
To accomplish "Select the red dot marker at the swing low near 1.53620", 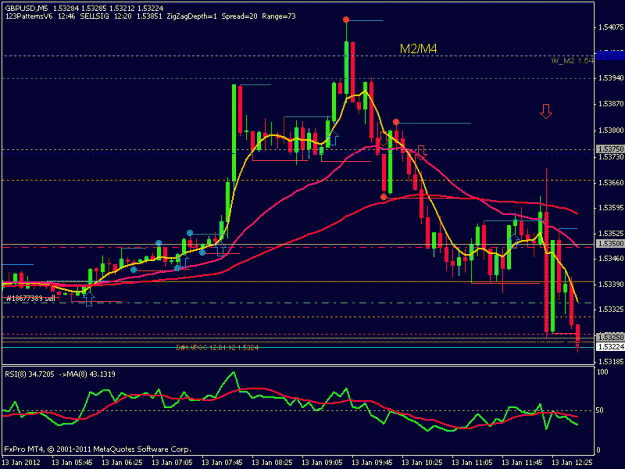I will click(383, 197).
